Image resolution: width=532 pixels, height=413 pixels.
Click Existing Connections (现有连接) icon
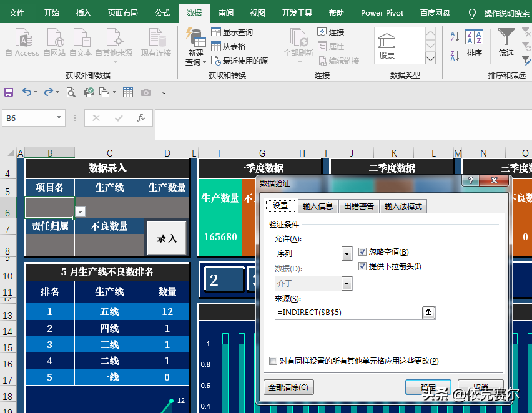pos(156,42)
